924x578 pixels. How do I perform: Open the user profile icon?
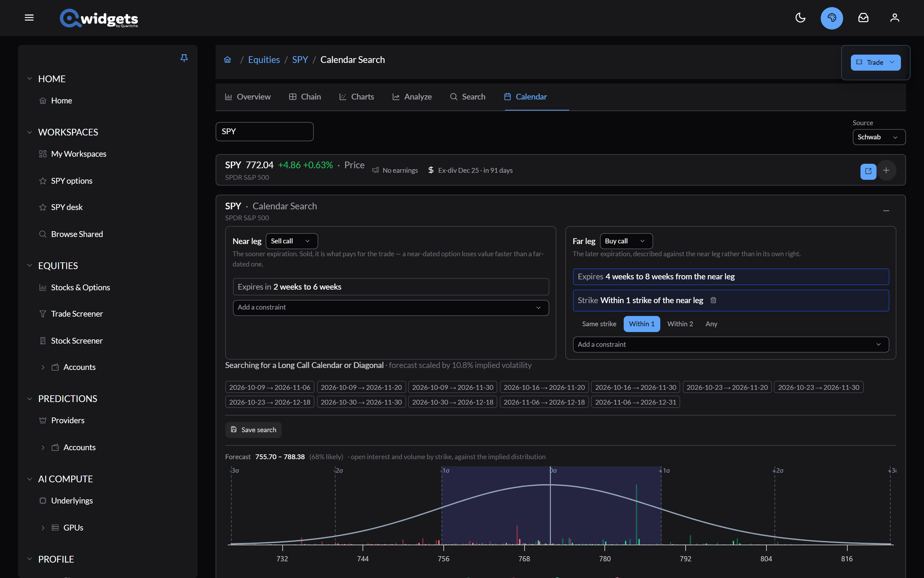[x=894, y=18]
